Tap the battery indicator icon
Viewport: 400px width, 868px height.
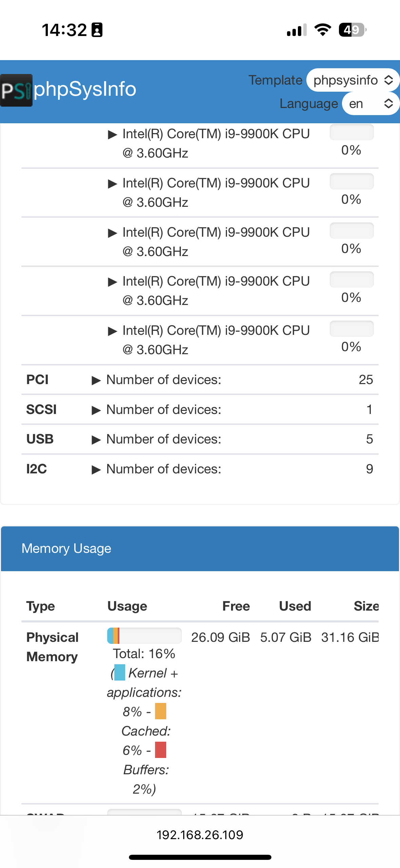(x=353, y=30)
